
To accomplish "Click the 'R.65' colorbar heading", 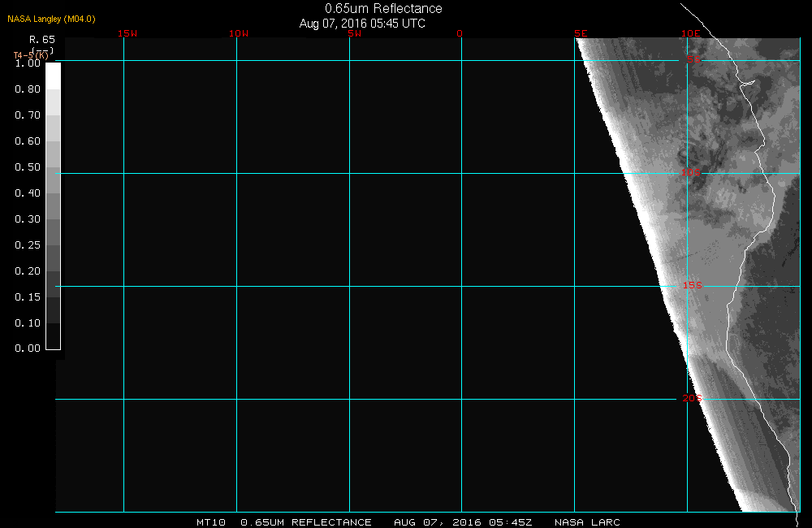I will (42, 40).
